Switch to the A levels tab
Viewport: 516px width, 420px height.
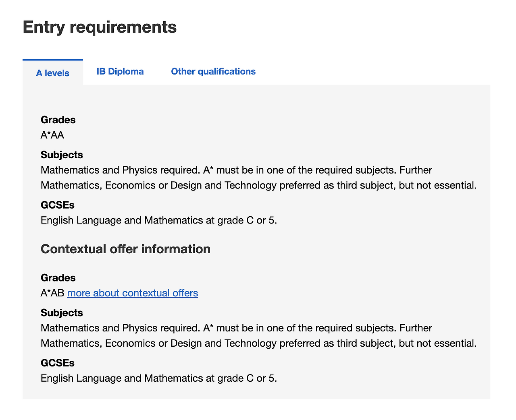click(52, 73)
